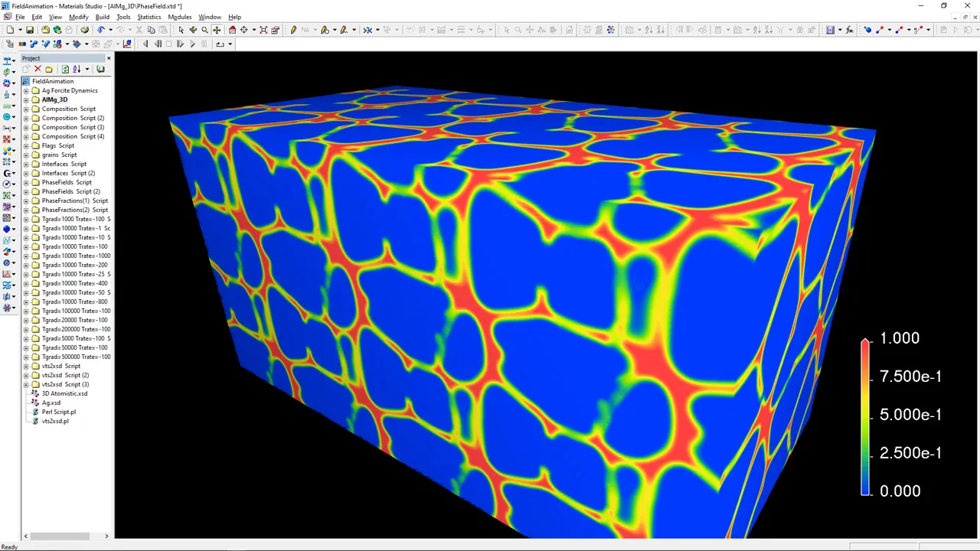This screenshot has width=980, height=551.
Task: Click the animation Stop button
Action: coord(169,44)
